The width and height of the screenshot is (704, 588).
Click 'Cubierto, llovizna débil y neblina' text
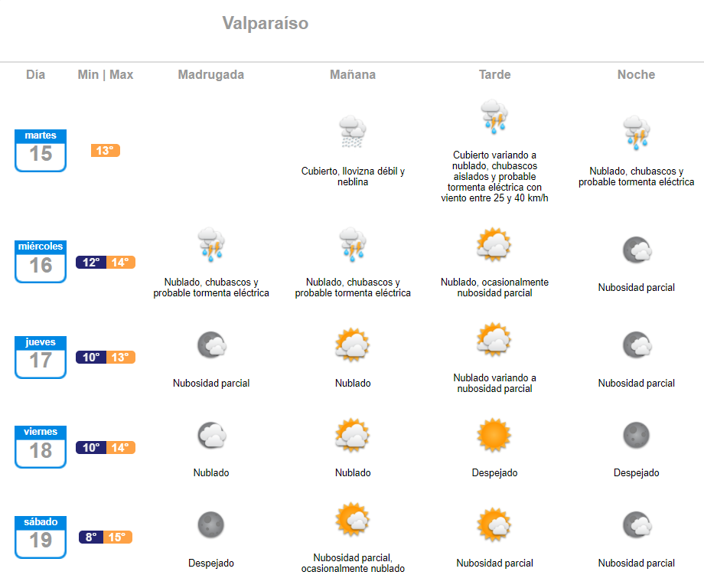(x=353, y=177)
